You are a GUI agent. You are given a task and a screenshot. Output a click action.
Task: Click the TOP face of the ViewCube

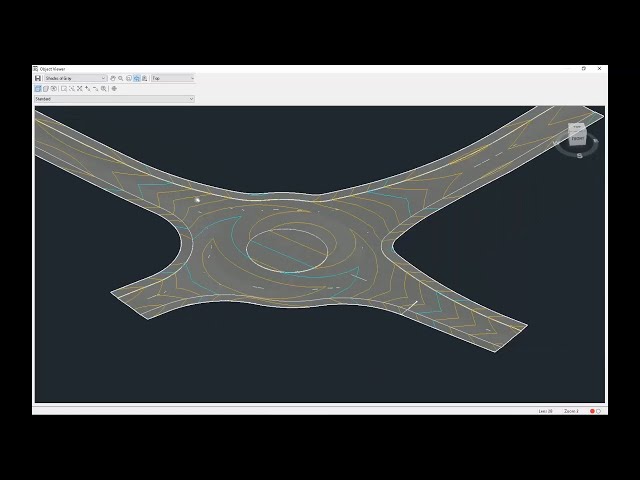coord(577,127)
